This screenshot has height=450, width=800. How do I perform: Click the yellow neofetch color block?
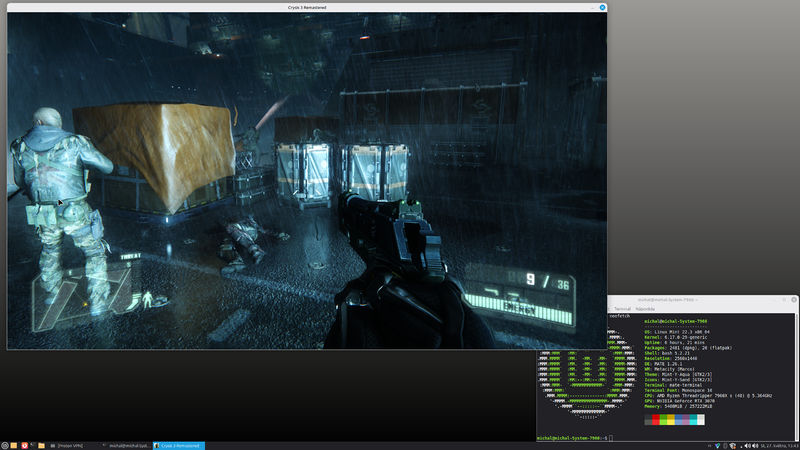tap(671, 419)
